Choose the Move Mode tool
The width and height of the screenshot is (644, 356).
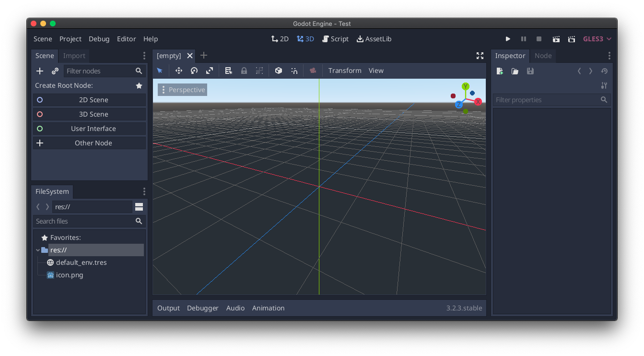click(x=179, y=71)
